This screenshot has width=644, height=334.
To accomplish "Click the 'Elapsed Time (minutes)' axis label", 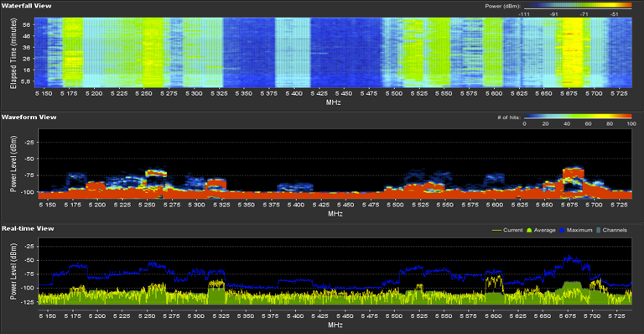I will coord(13,54).
